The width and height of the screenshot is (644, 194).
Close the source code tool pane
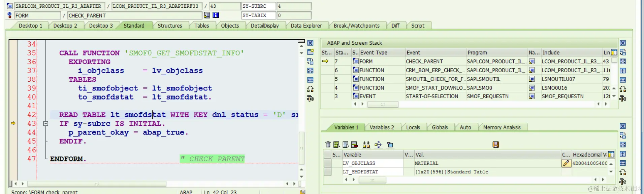310,43
